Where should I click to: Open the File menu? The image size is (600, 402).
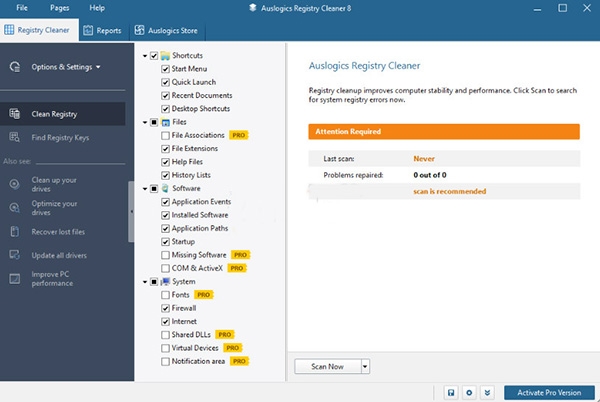pyautogui.click(x=22, y=8)
